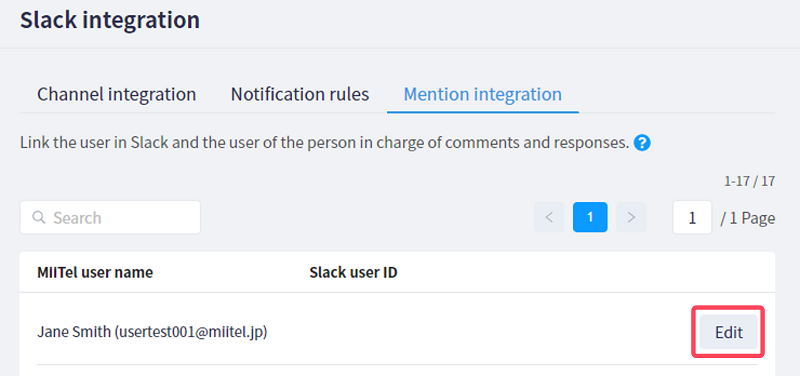This screenshot has width=800, height=376.
Task: Click Edit for Jane Smith
Action: (x=729, y=332)
